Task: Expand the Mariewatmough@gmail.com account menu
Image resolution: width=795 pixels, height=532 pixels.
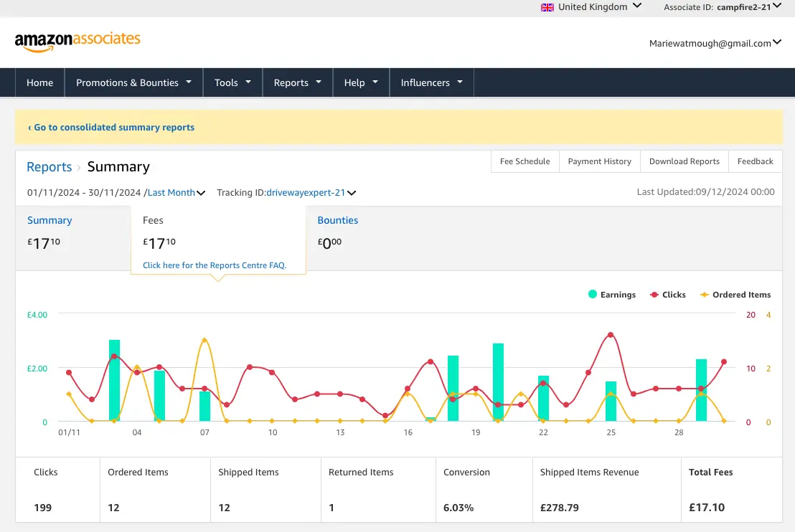Action: point(715,43)
